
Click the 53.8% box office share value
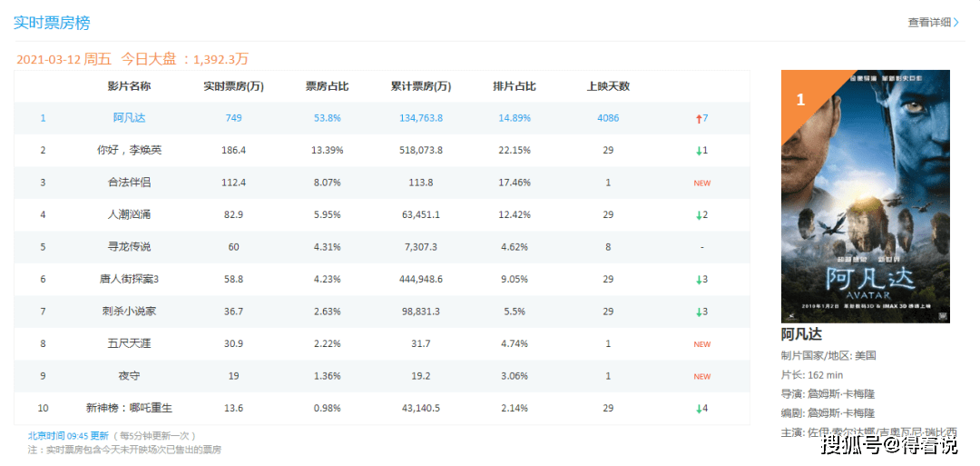(327, 117)
